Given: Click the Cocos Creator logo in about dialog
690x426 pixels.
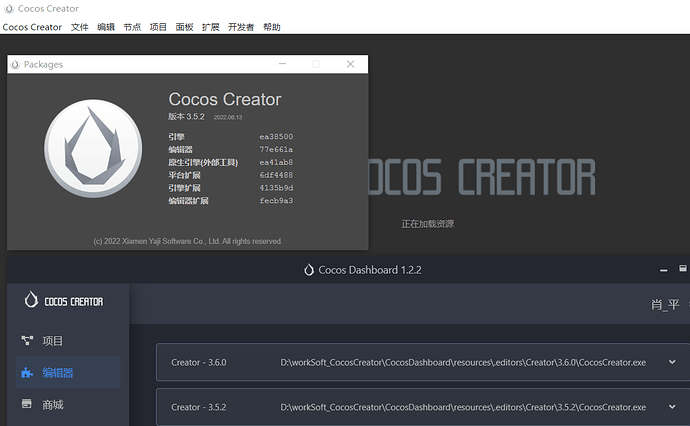Looking at the screenshot, I should [x=93, y=148].
